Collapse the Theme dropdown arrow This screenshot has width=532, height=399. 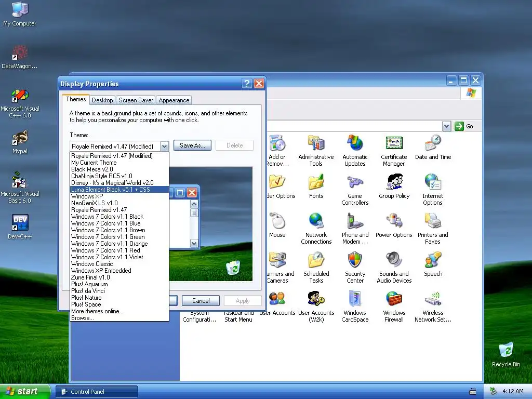(164, 146)
